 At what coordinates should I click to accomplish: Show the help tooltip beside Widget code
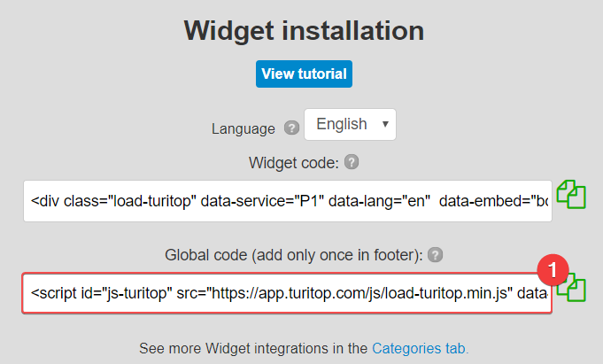(x=352, y=162)
